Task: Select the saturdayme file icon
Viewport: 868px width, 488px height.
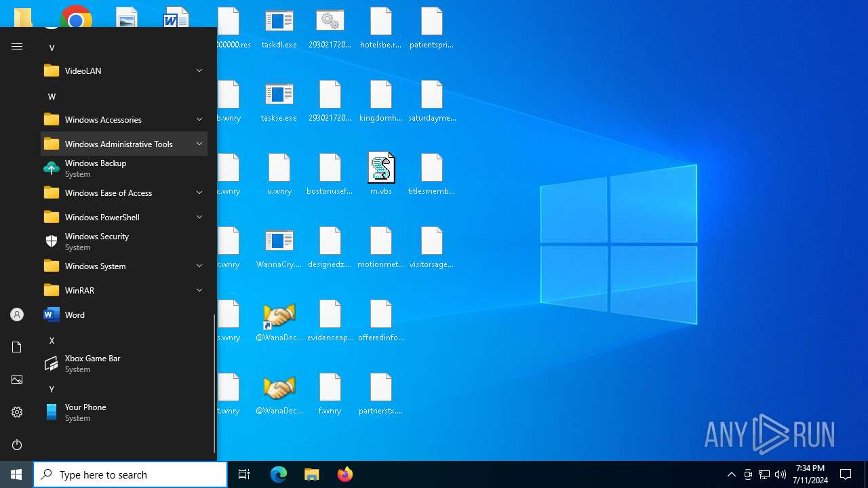Action: click(432, 102)
